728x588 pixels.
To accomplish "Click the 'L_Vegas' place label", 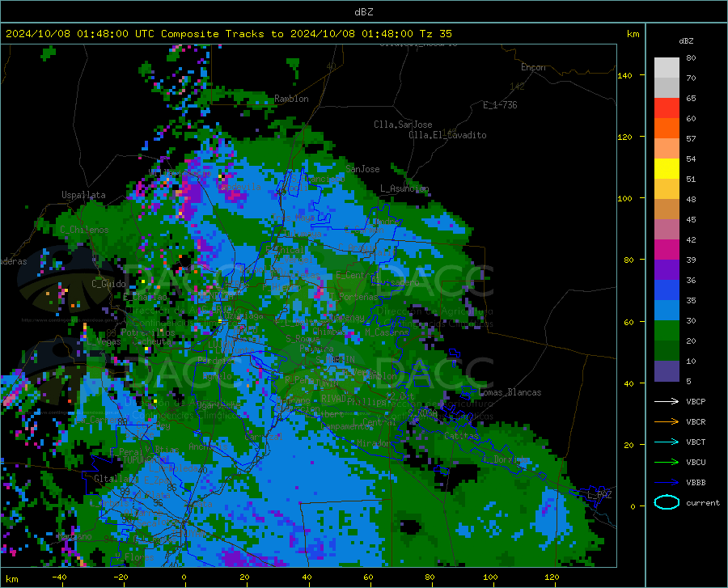I will [104, 341].
